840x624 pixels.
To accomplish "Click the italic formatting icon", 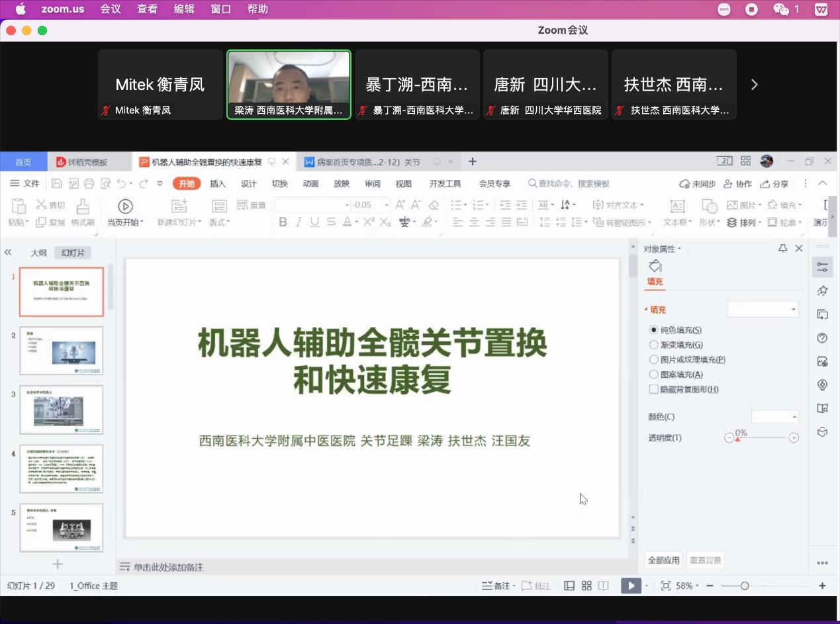I will tap(299, 222).
